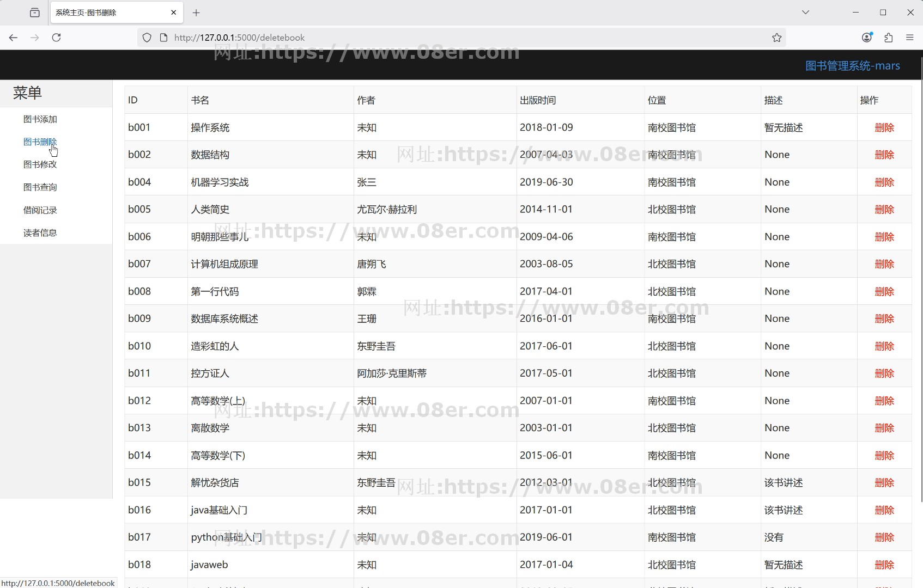Delete book b001 操作系统 via 删除
Viewport: 923px width, 588px height.
(x=884, y=127)
